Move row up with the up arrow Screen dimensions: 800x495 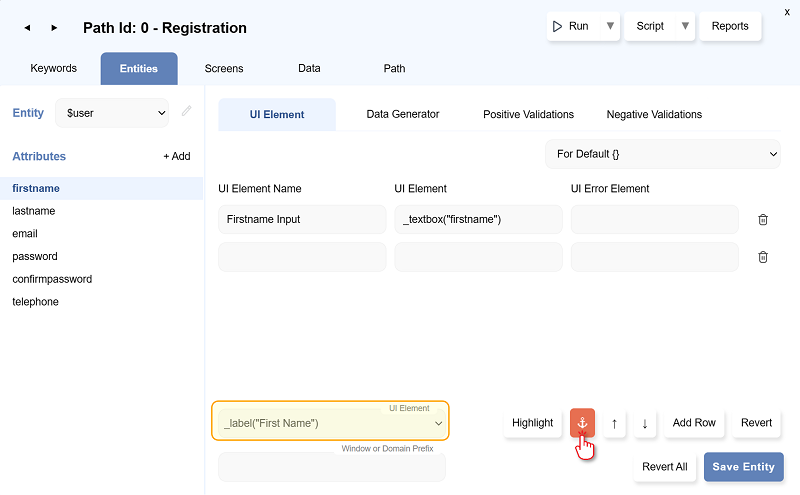pos(613,423)
